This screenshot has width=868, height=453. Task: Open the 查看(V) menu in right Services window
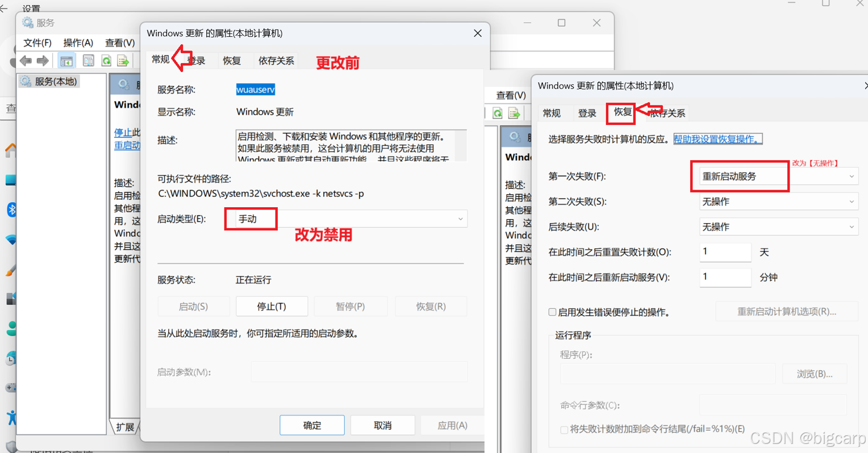511,95
